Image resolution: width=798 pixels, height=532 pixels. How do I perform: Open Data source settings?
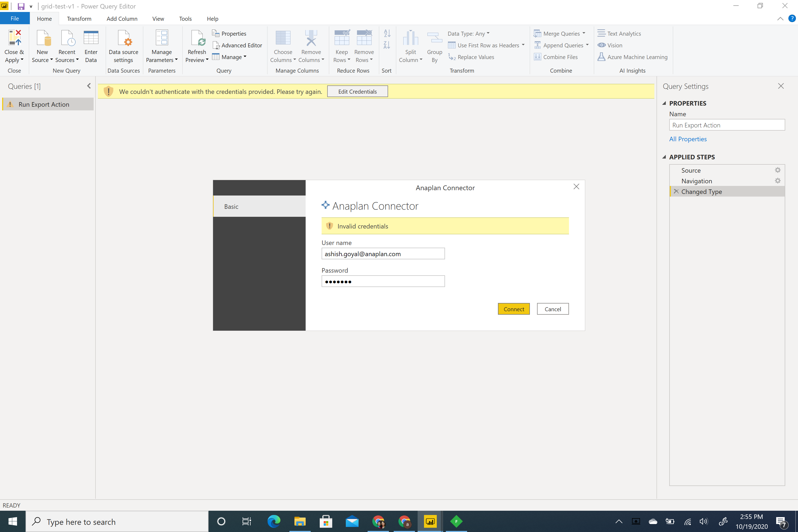[x=123, y=46]
